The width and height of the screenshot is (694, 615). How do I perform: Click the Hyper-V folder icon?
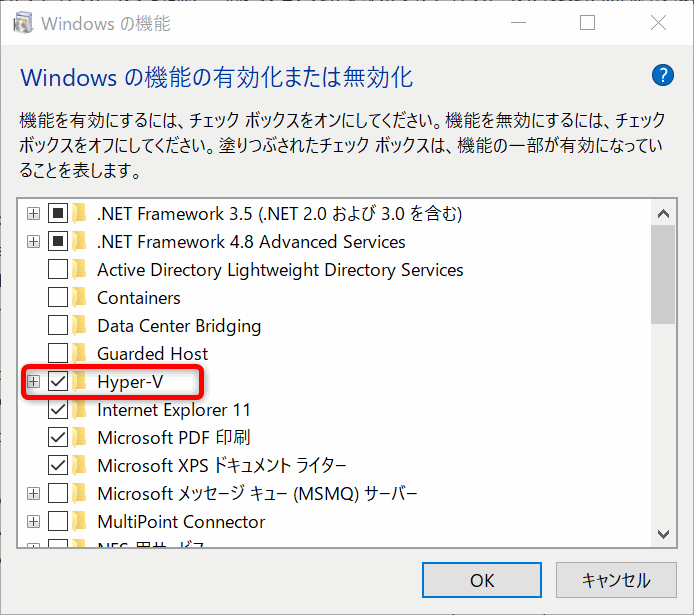79,381
